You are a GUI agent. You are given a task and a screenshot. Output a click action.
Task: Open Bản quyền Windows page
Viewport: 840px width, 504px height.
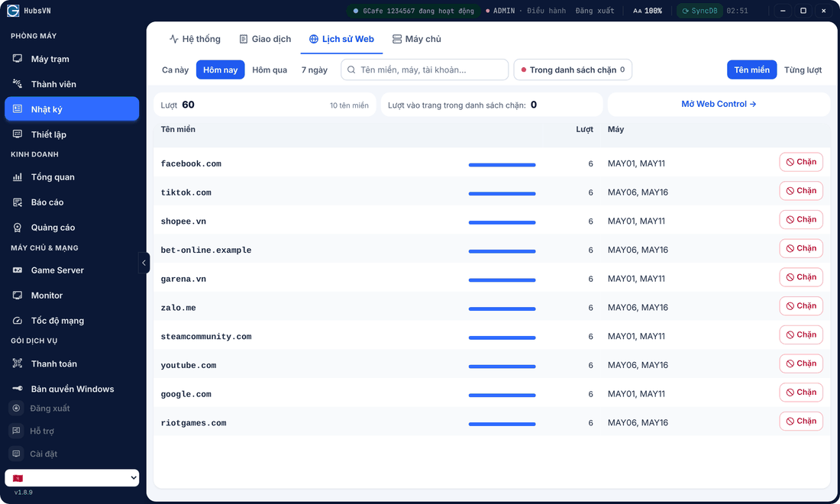pyautogui.click(x=72, y=389)
